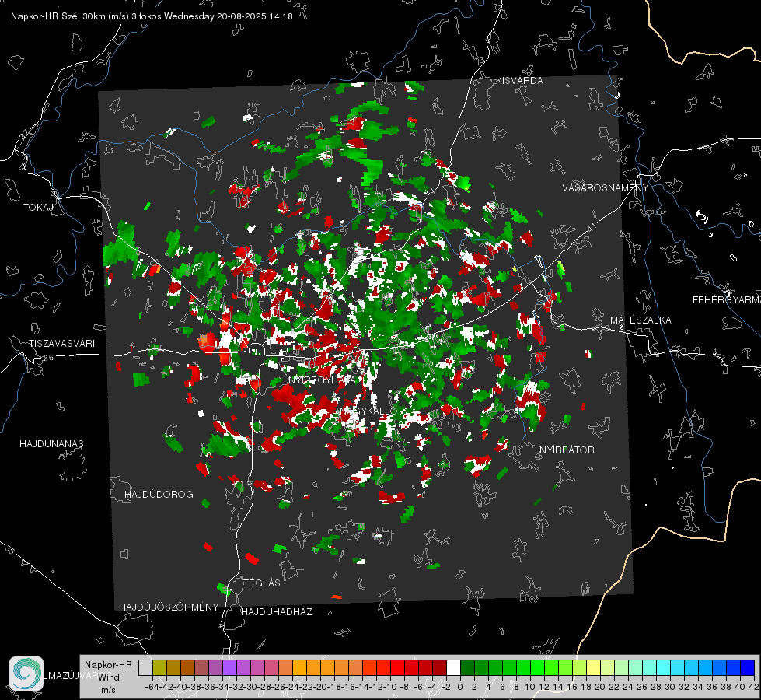Pick the dark green swatch between 0 and 2
The height and width of the screenshot is (700, 761).
(467, 667)
